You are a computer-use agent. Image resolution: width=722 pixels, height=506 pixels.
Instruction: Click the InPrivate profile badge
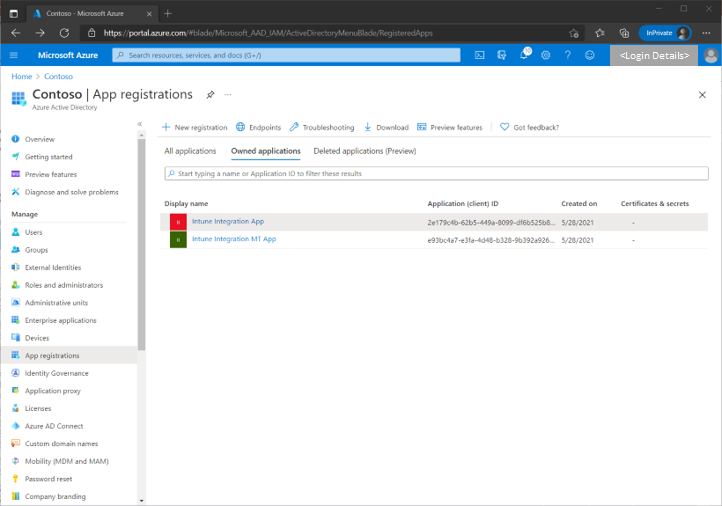[x=665, y=33]
